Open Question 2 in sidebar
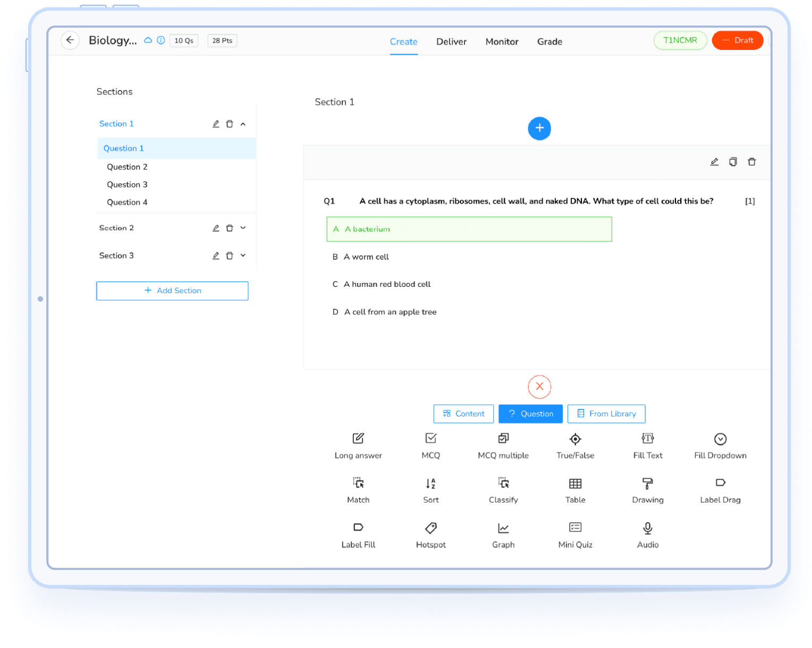 click(127, 167)
